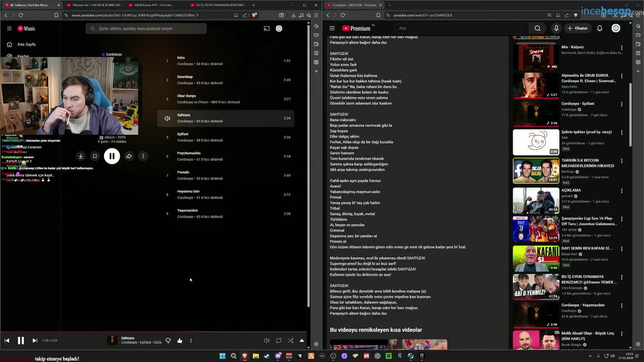
Task: Toggle like on current song Sahtuza
Action: [x=180, y=340]
